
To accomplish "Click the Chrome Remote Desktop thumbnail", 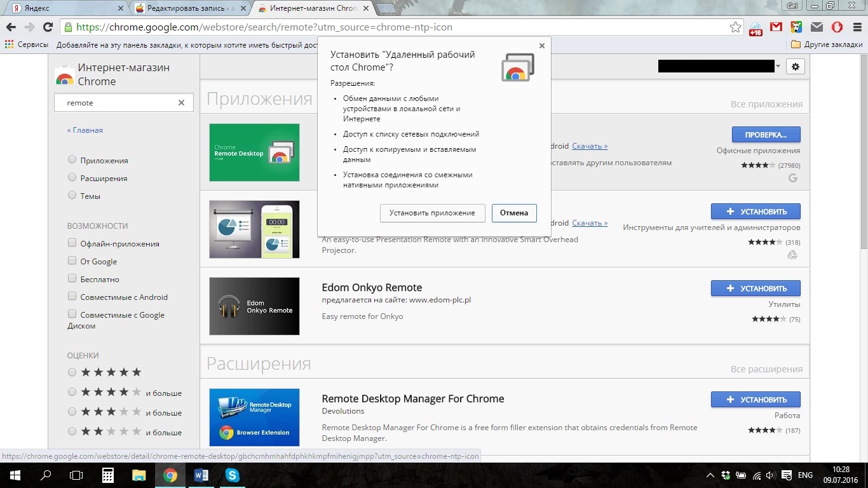I will tap(254, 152).
